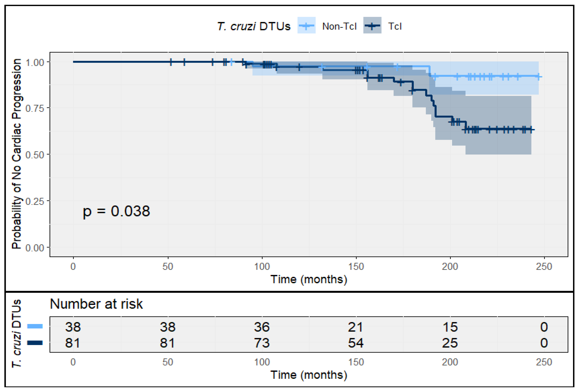Screen dimensions: 579x392
Task: Click the light blue Non-TcI legend swatch
Action: pos(306,25)
